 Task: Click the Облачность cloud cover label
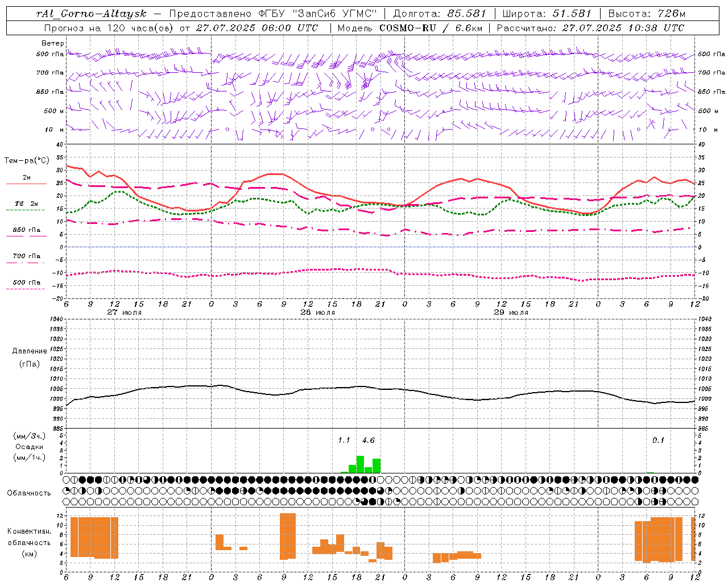click(29, 493)
